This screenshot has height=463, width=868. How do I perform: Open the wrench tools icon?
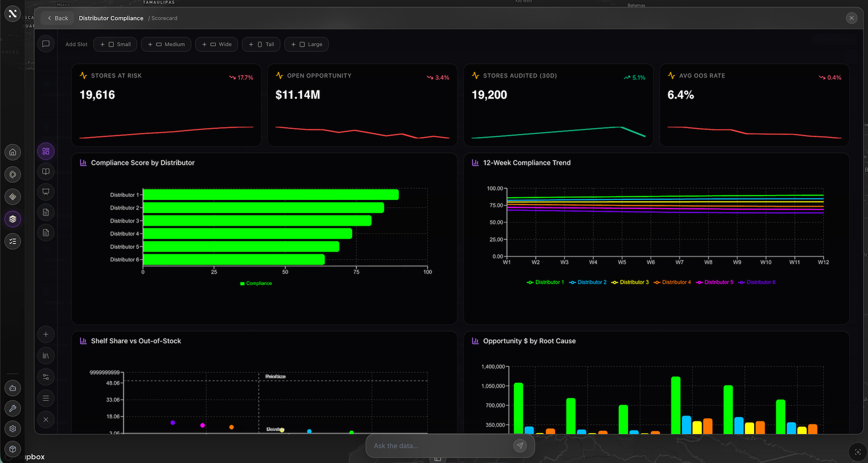12,409
